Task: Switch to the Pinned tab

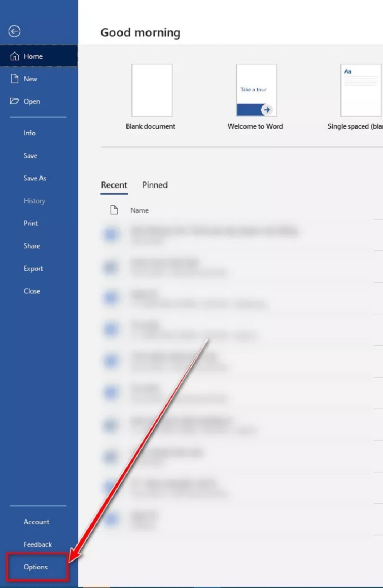Action: tap(155, 185)
